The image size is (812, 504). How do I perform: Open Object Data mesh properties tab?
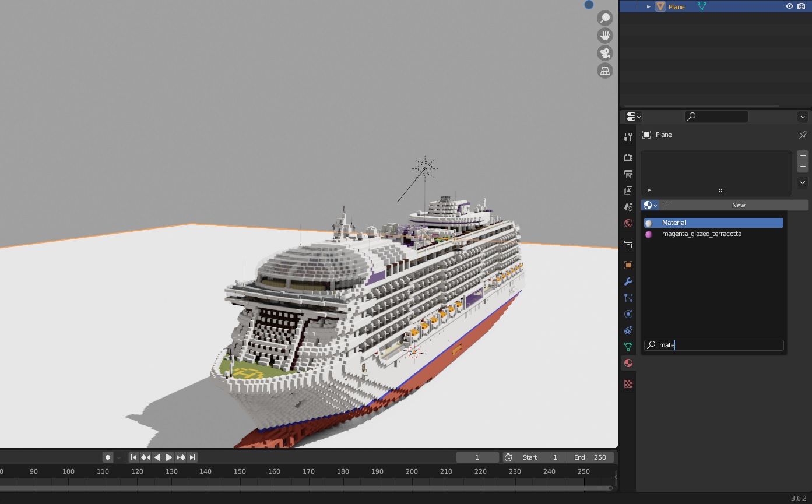628,347
